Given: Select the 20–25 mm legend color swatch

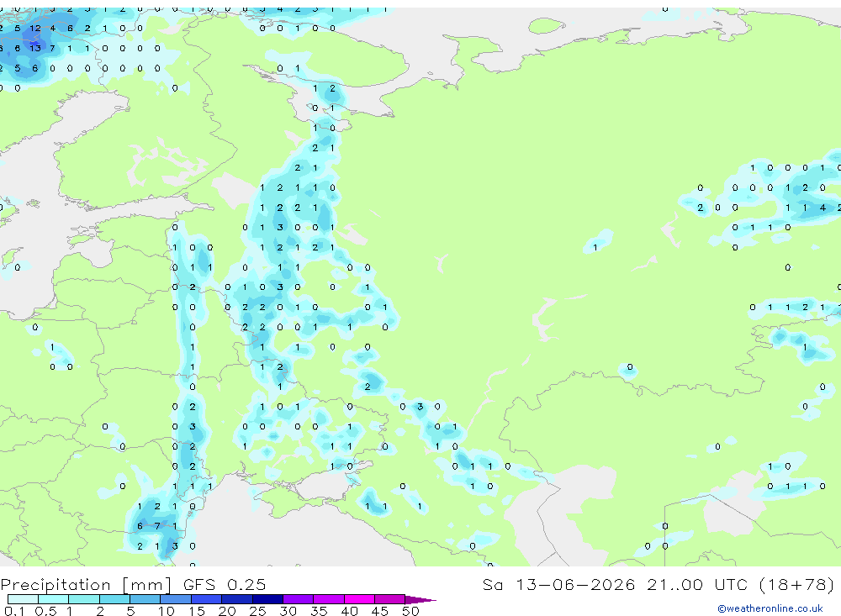Looking at the screenshot, I should (237, 599).
